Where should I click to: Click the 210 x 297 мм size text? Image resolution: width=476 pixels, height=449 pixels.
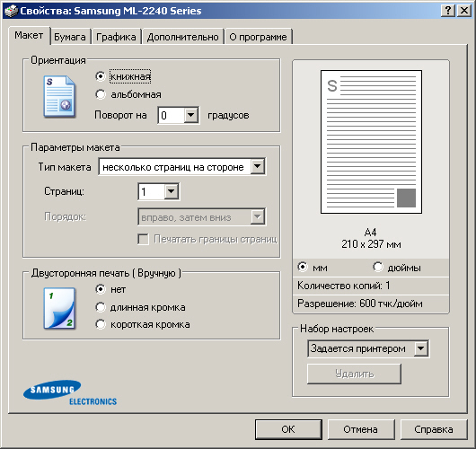(371, 244)
